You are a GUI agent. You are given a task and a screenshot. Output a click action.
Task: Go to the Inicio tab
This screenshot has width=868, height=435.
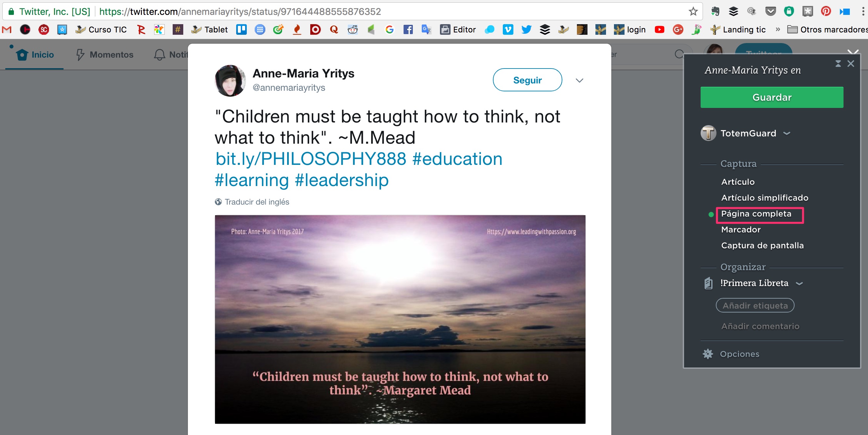[x=35, y=55]
